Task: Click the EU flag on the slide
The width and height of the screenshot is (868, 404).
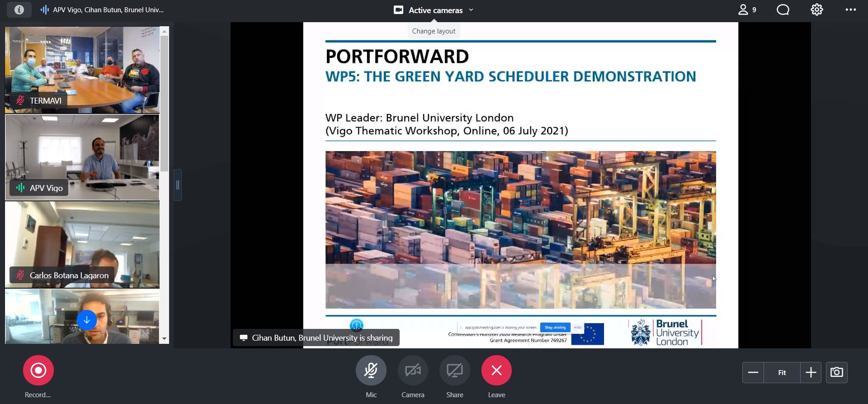Action: pyautogui.click(x=587, y=334)
